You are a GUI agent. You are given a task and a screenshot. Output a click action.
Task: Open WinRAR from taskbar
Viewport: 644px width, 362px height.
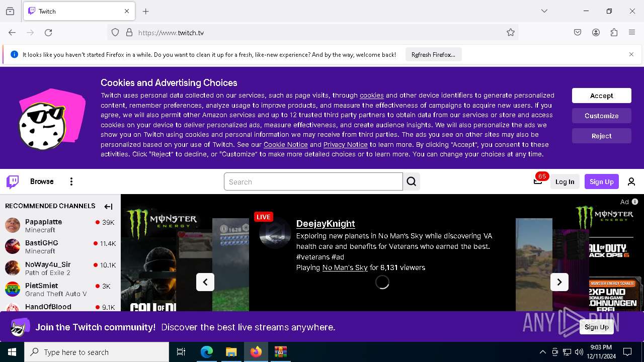coord(280,352)
